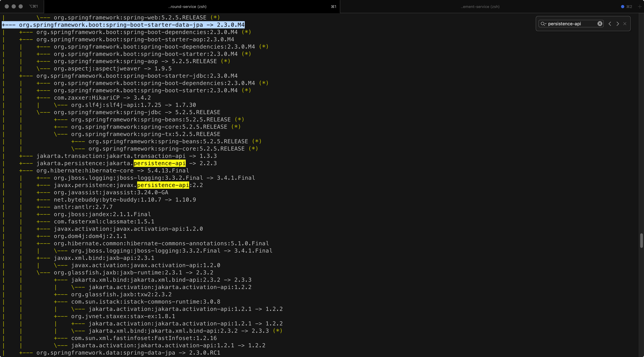This screenshot has width=644, height=357.
Task: Click the highlighted spring-boot-starter-data-jpa line
Action: pos(123,25)
